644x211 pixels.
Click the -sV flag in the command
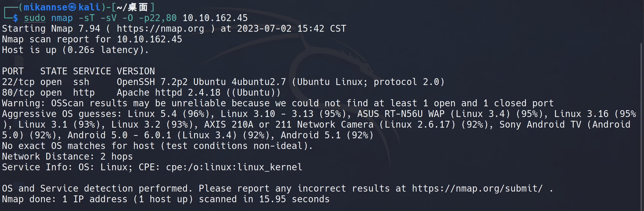(x=109, y=18)
